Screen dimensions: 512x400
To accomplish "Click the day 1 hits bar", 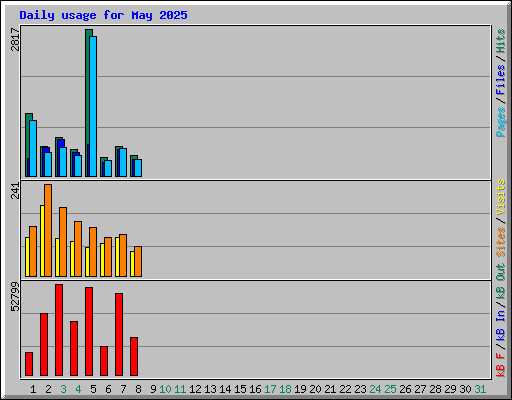I will pos(29,145).
